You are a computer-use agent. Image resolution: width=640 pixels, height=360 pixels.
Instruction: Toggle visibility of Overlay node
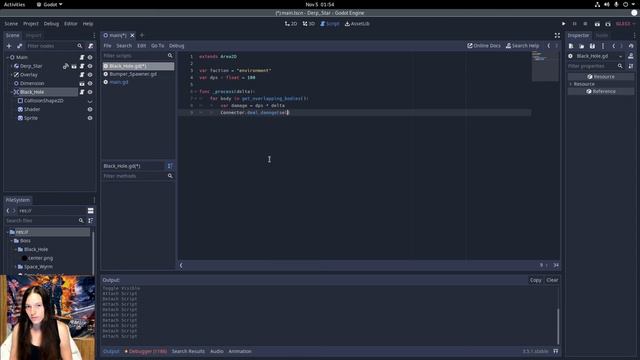click(90, 75)
